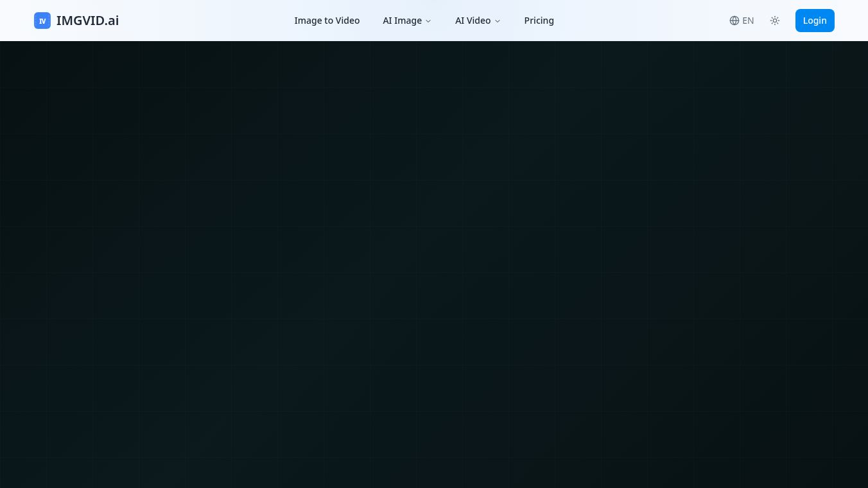Switch site language via globe EN selector

point(742,21)
